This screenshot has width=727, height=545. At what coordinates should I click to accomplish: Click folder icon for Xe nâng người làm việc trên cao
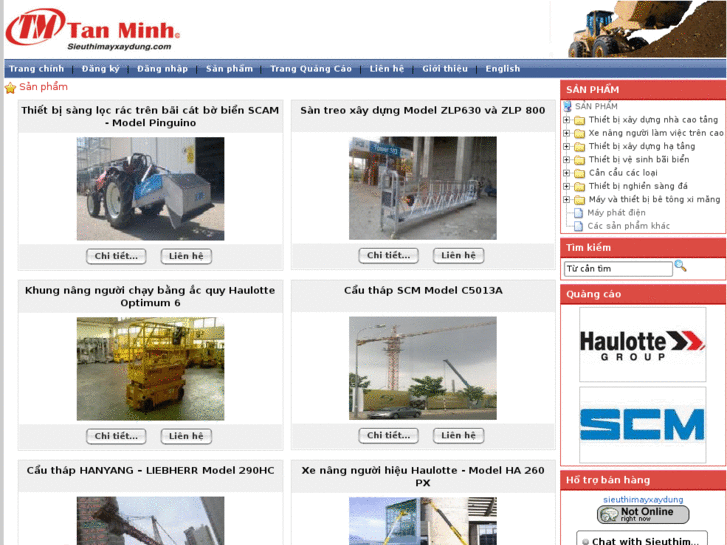(580, 134)
